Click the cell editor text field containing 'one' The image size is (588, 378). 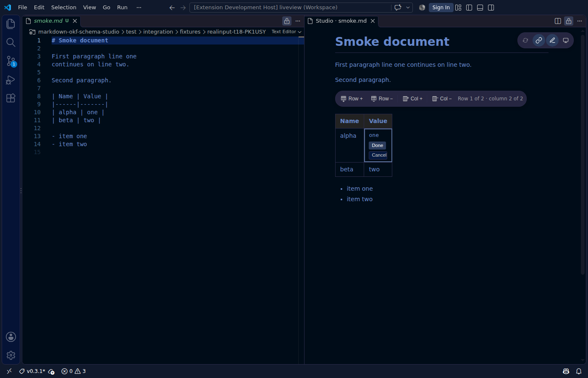378,135
